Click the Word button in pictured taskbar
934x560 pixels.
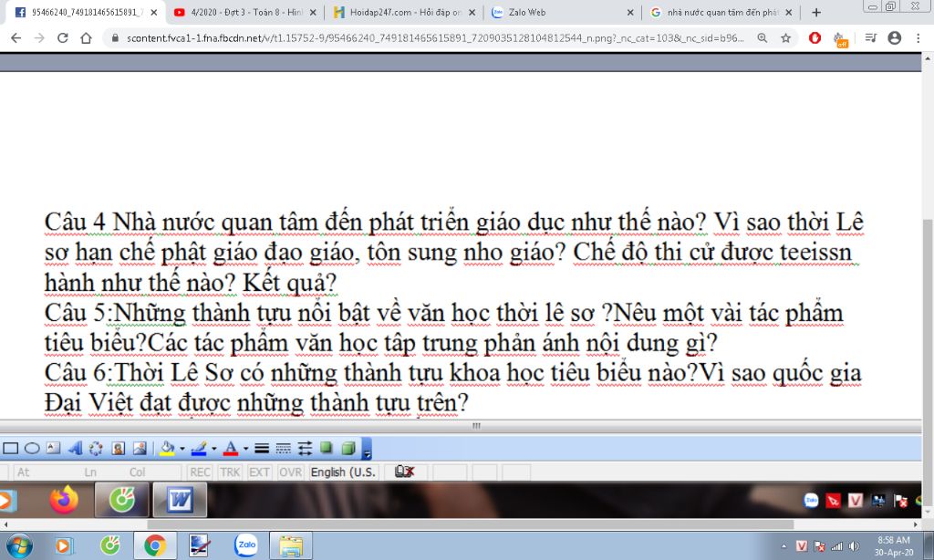180,499
